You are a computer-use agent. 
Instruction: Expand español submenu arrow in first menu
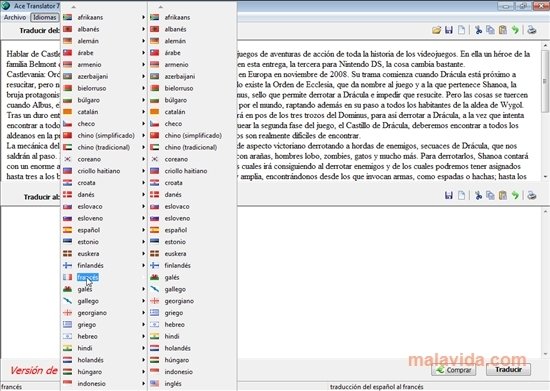click(143, 230)
